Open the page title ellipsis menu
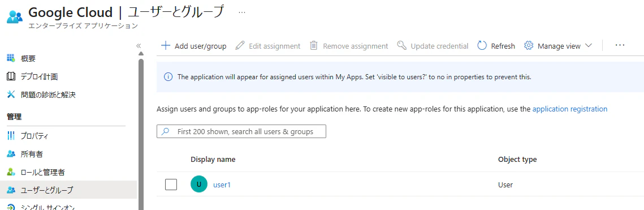The image size is (644, 210). point(242,12)
